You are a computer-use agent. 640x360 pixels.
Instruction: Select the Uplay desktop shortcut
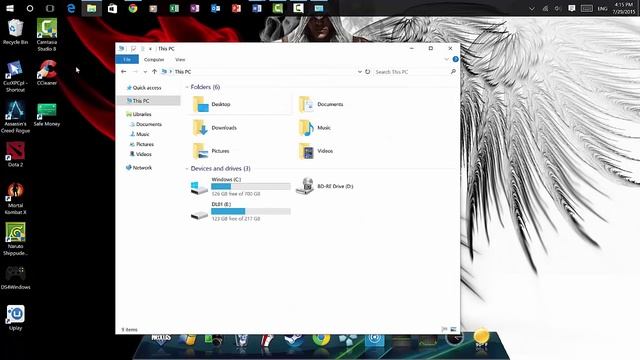pyautogui.click(x=16, y=318)
